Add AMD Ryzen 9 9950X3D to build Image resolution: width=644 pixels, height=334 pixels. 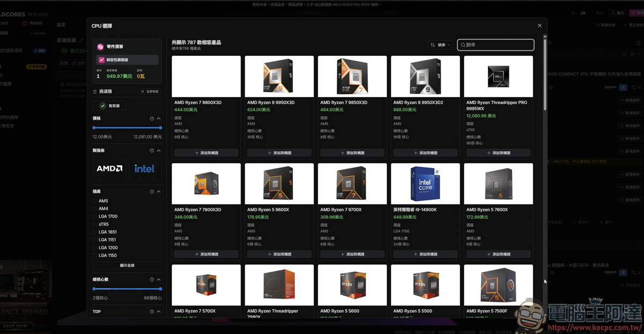(279, 153)
